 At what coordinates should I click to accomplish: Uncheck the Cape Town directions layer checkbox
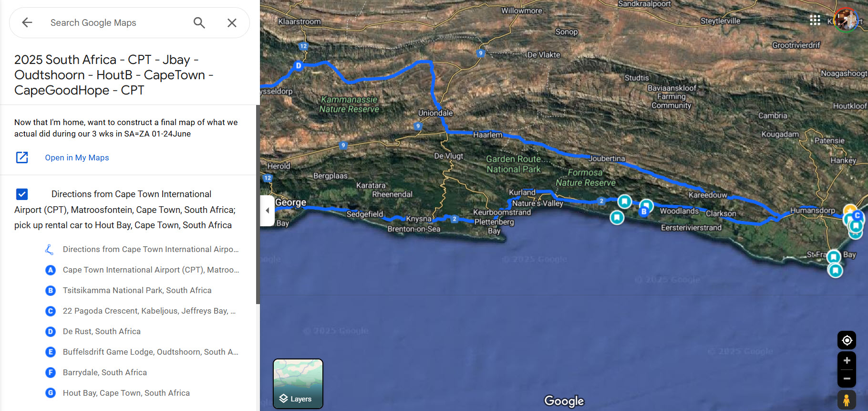(x=22, y=194)
